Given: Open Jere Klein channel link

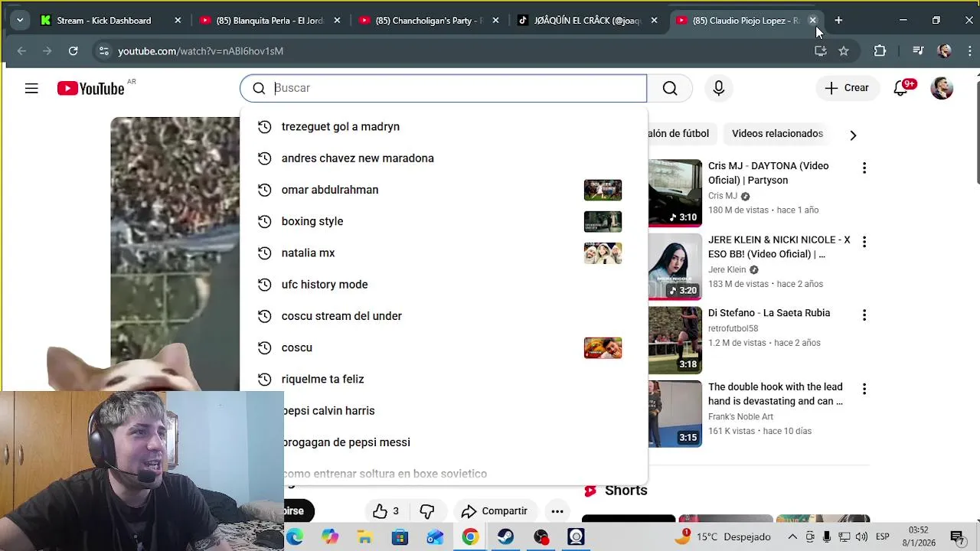Looking at the screenshot, I should (x=727, y=269).
